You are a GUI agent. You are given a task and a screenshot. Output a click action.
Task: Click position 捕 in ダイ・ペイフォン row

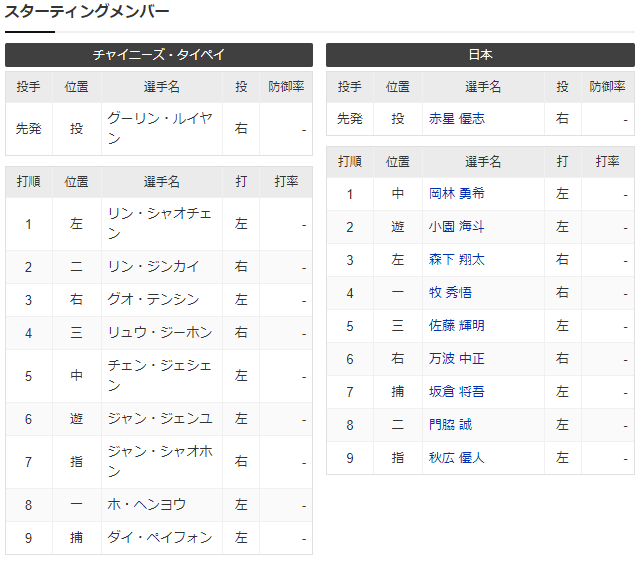coord(76,538)
